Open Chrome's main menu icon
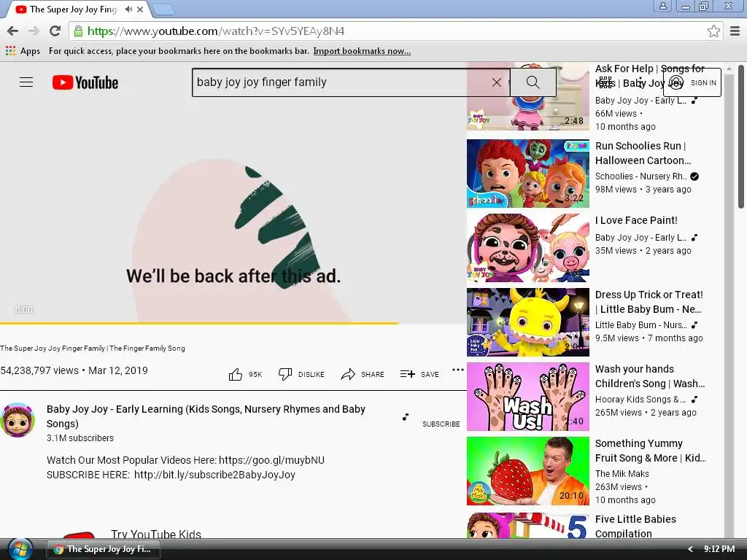 click(x=735, y=31)
